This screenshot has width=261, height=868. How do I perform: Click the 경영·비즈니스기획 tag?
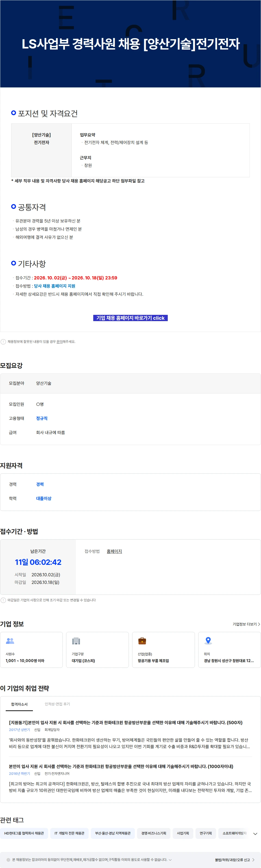point(154,833)
